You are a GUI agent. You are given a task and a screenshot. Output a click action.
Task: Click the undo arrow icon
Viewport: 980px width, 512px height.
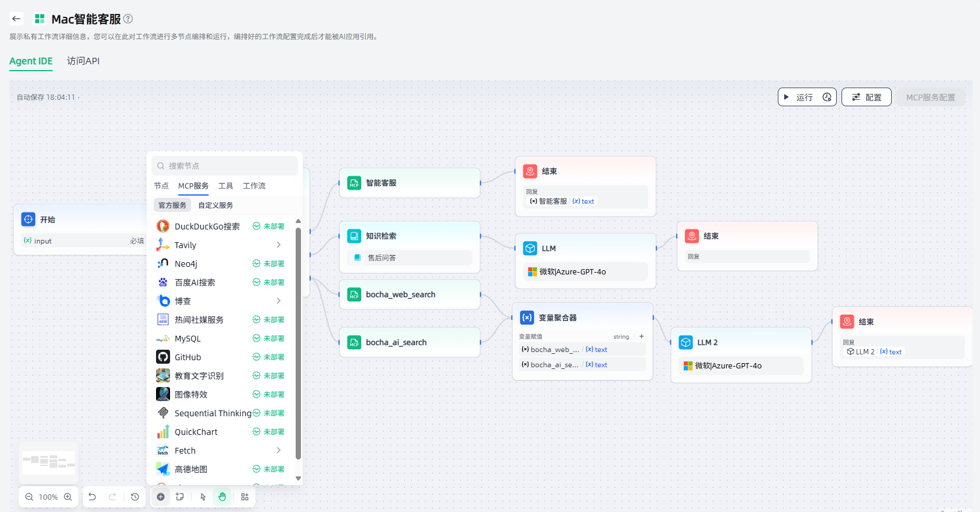coord(92,497)
